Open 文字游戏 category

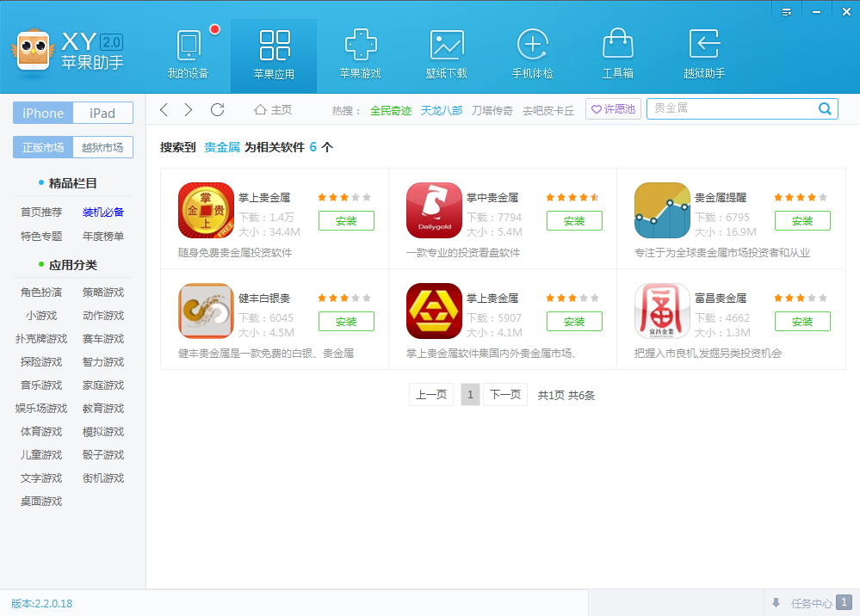coord(41,477)
